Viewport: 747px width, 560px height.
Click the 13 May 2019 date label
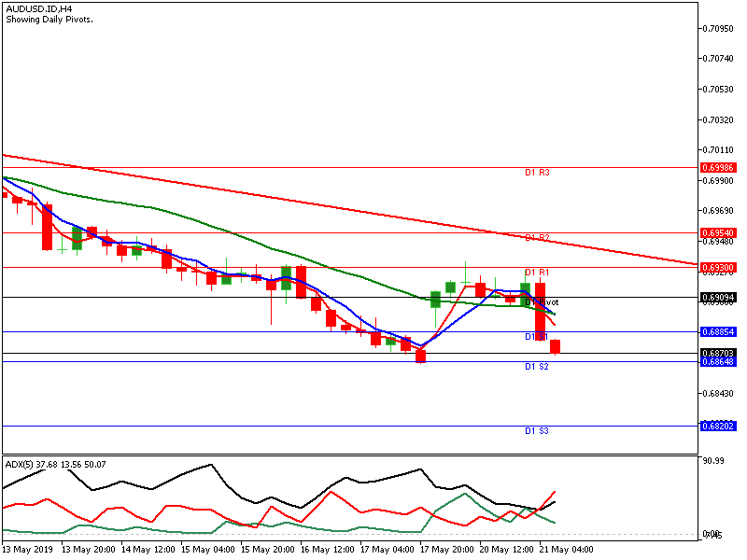coord(30,550)
